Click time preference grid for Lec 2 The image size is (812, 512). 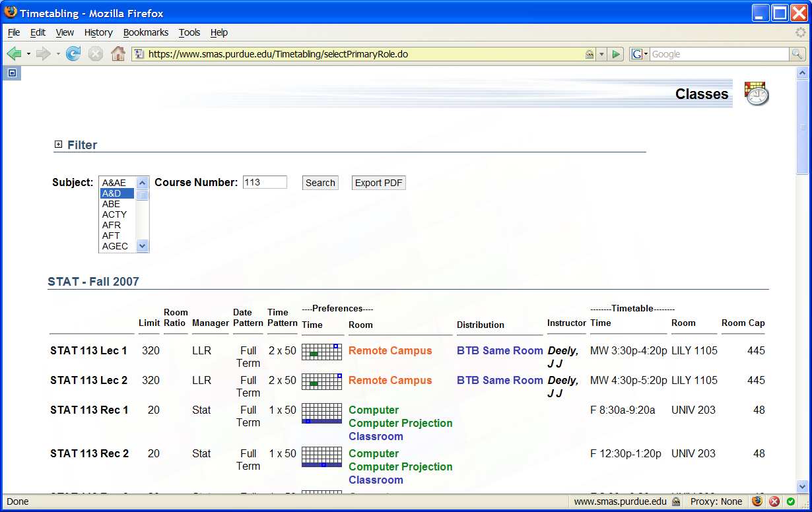pyautogui.click(x=322, y=381)
